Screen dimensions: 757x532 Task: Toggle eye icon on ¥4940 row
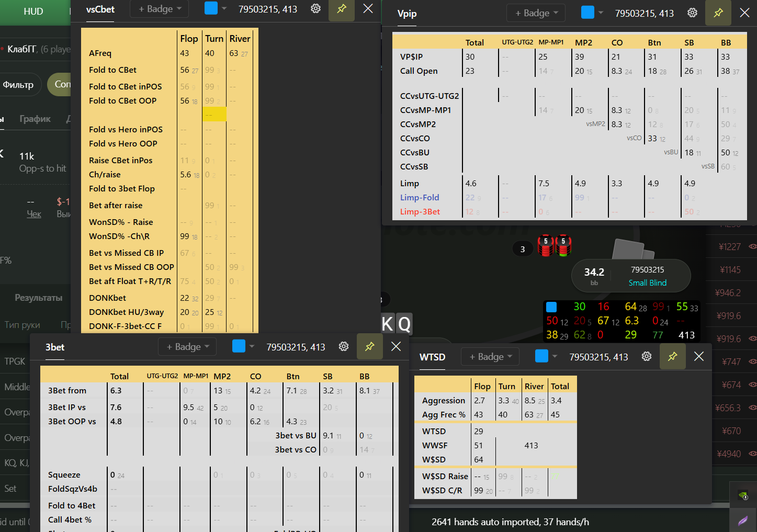(752, 454)
